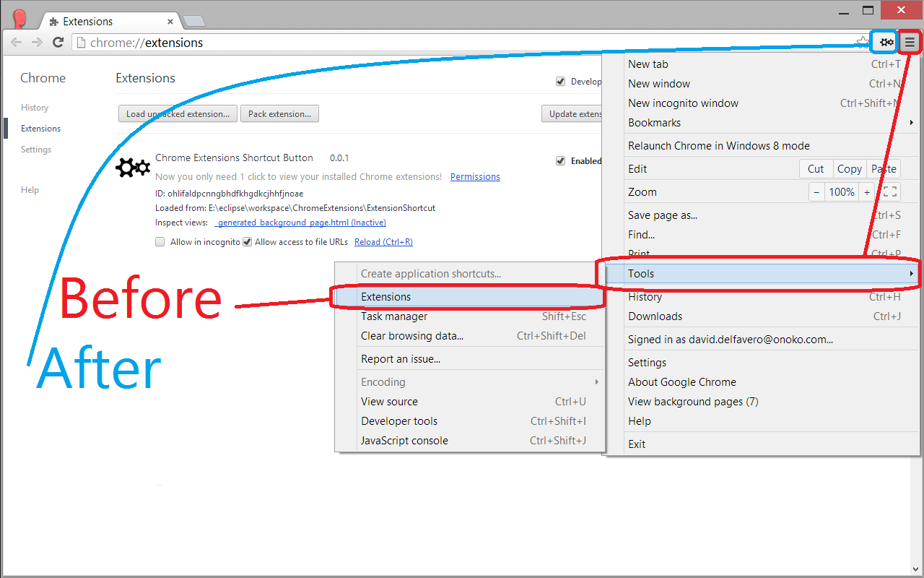Choose Exit from the menu
The width and height of the screenshot is (924, 578).
pos(762,444)
